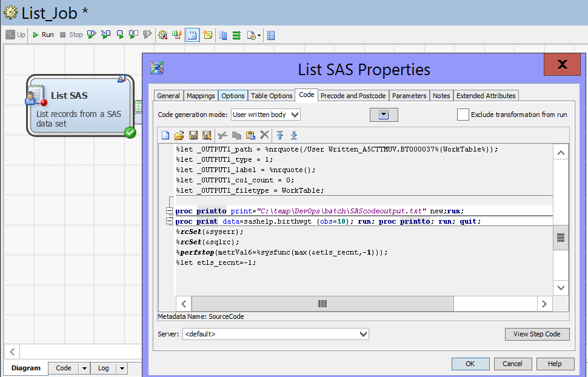The width and height of the screenshot is (588, 377).
Task: Run the List_Job flow
Action: [x=42, y=35]
